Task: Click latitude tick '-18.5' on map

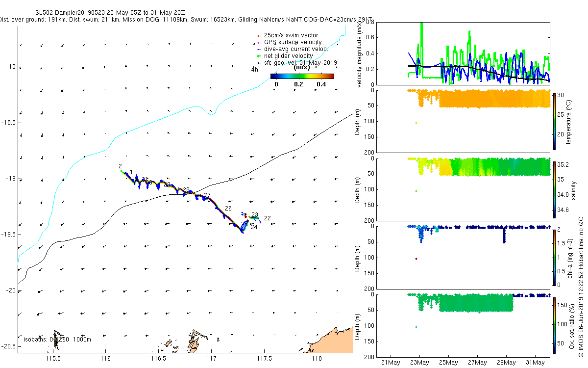Action: tap(8, 123)
